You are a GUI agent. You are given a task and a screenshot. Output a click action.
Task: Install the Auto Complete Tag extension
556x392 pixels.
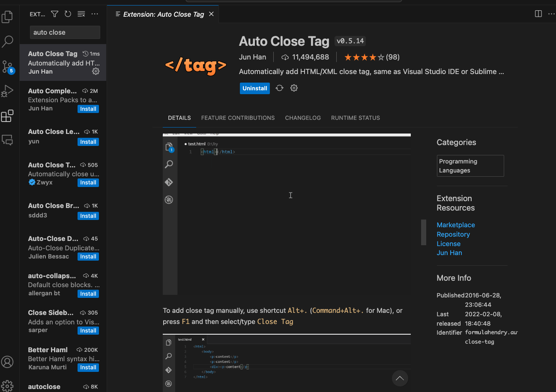click(88, 109)
